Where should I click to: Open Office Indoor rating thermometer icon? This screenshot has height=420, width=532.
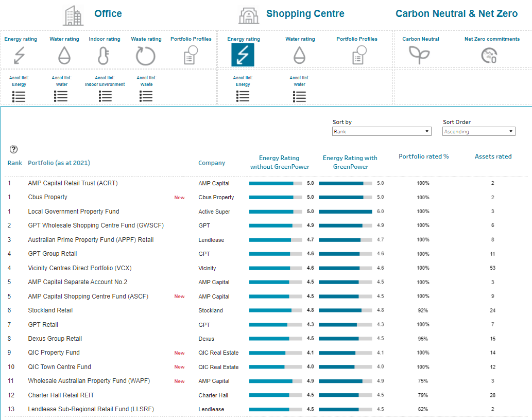tap(104, 55)
